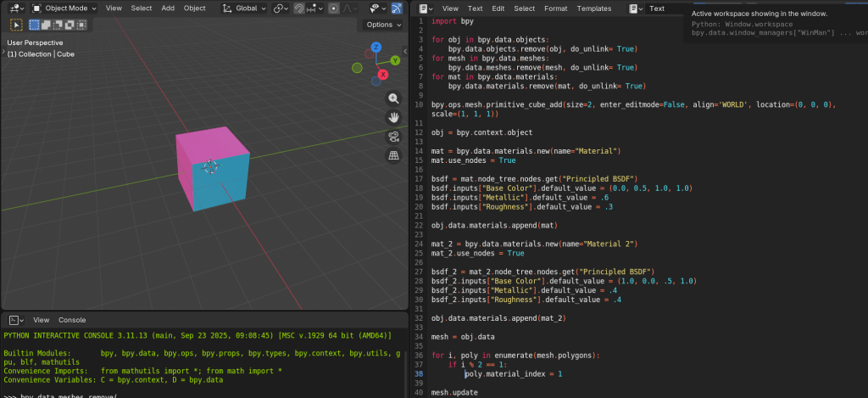Click the negative Y axis gizmo circle
This screenshot has width=868, height=398.
click(357, 68)
